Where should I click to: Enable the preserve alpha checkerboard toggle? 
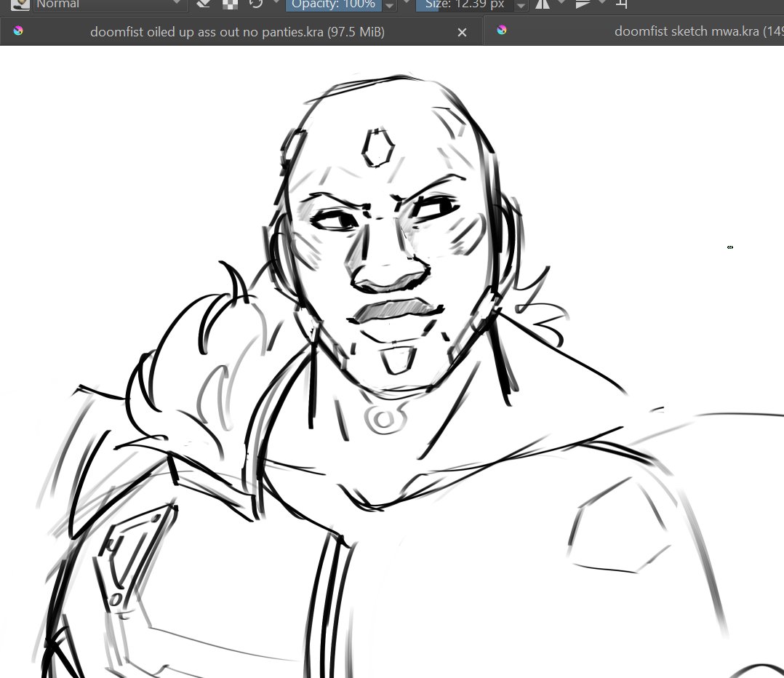(x=230, y=5)
